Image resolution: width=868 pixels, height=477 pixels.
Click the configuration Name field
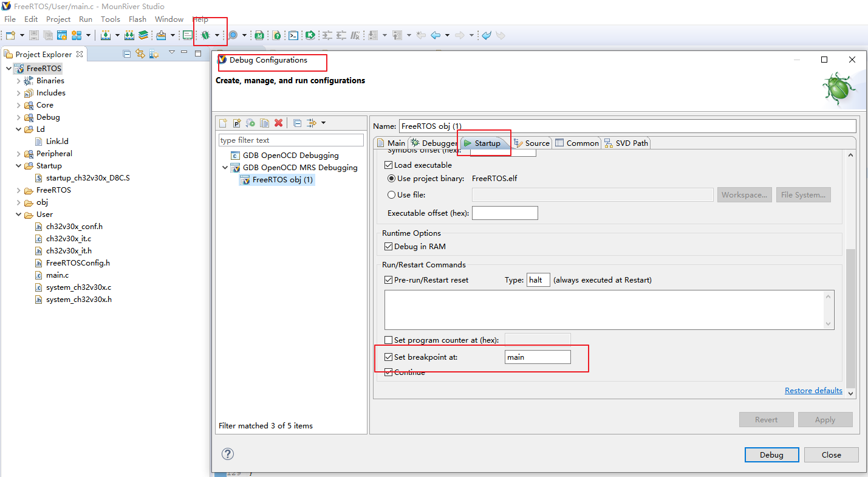coord(627,126)
